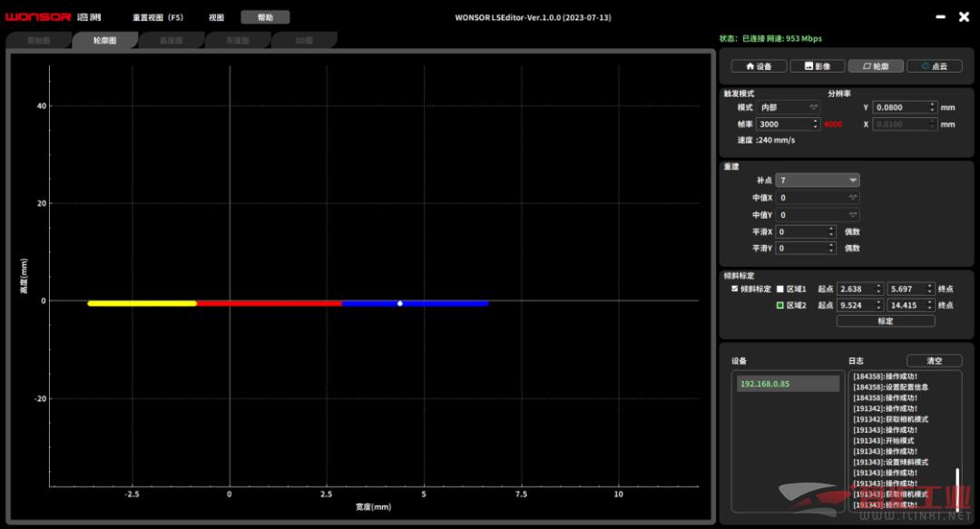Image resolution: width=980 pixels, height=529 pixels.
Task: Click the yellow segment of the profile line
Action: tap(142, 304)
